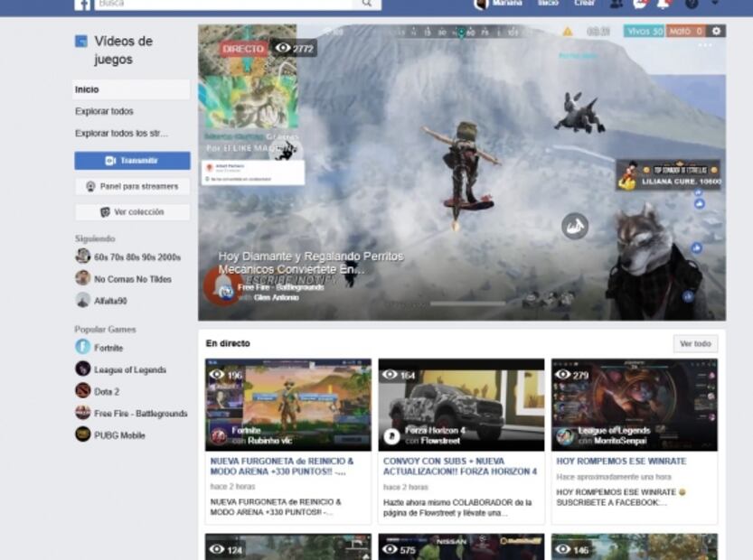Open the account dropdown arrow in the top bar
This screenshot has width=753, height=560.
(x=716, y=4)
